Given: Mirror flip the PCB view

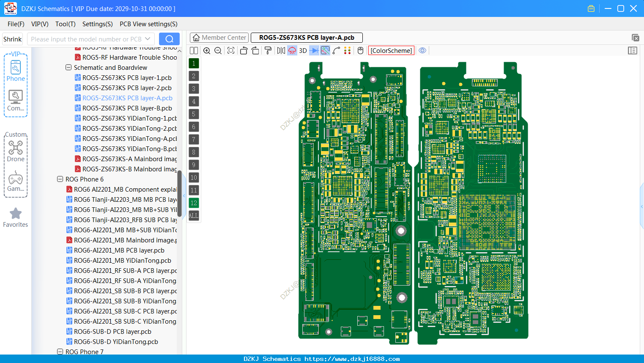Looking at the screenshot, I should pyautogui.click(x=281, y=51).
